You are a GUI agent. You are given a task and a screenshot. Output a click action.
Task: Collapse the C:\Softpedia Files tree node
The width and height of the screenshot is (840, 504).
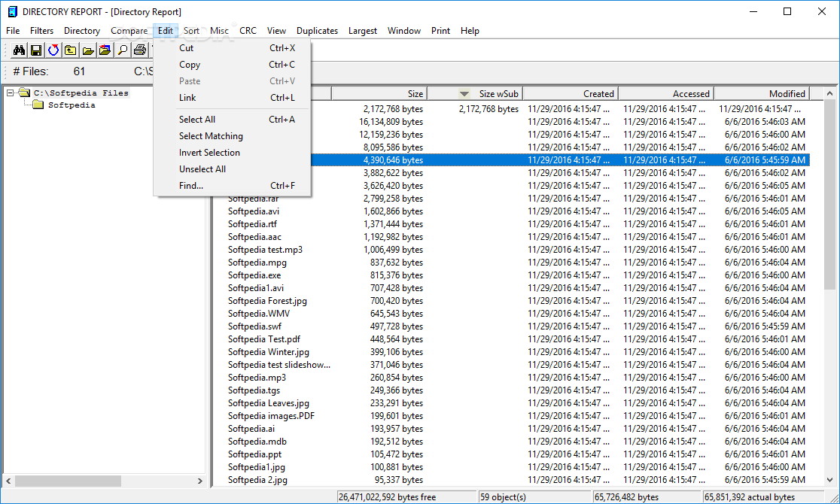11,93
